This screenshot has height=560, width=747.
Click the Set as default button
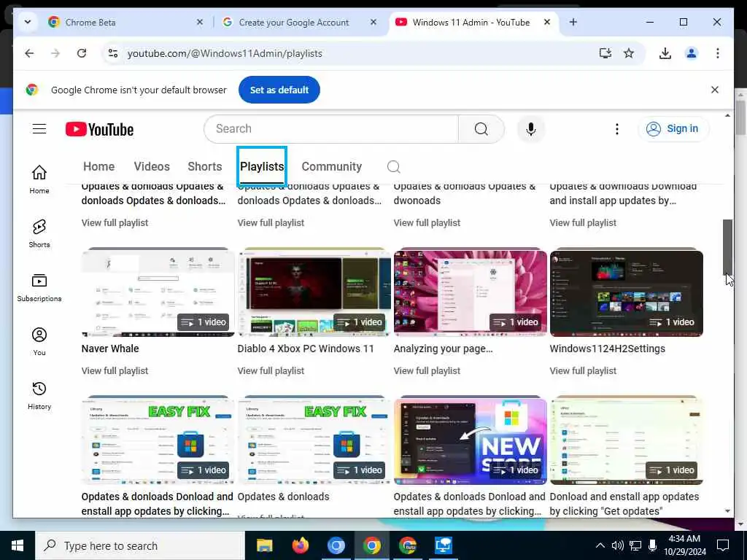pos(279,90)
